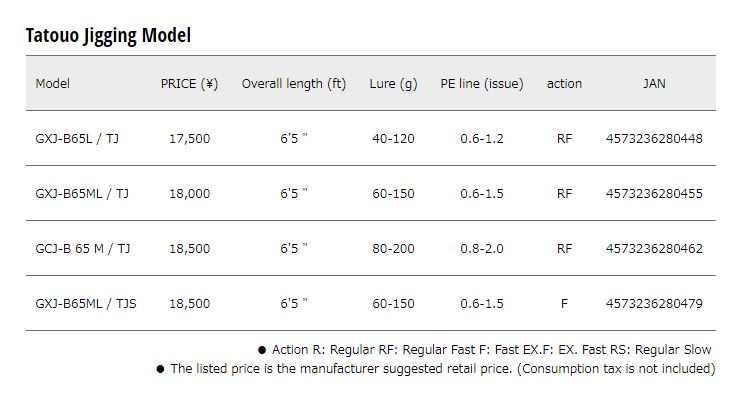Select the Lure (g) column header
This screenshot has height=413, width=742.
pyautogui.click(x=394, y=84)
